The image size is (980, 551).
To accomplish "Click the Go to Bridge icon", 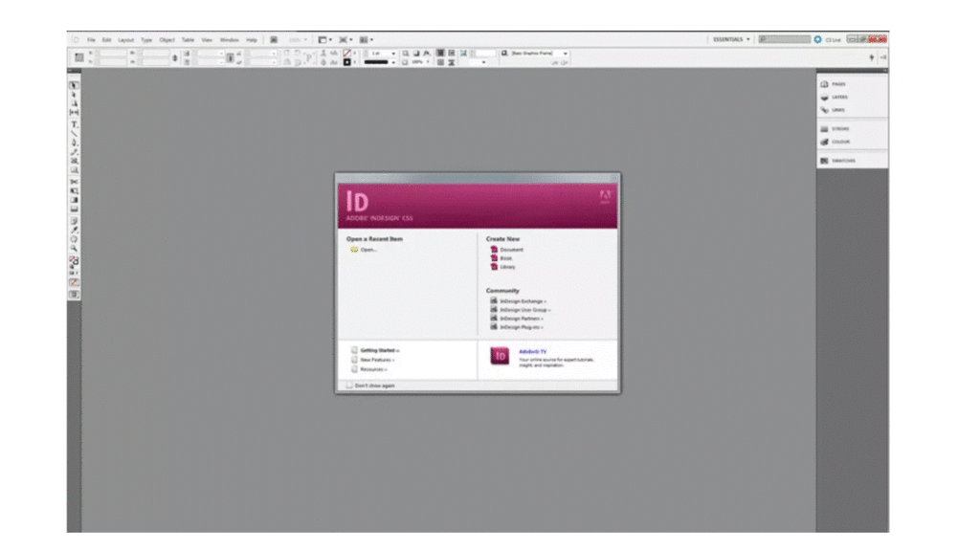I will pyautogui.click(x=274, y=39).
